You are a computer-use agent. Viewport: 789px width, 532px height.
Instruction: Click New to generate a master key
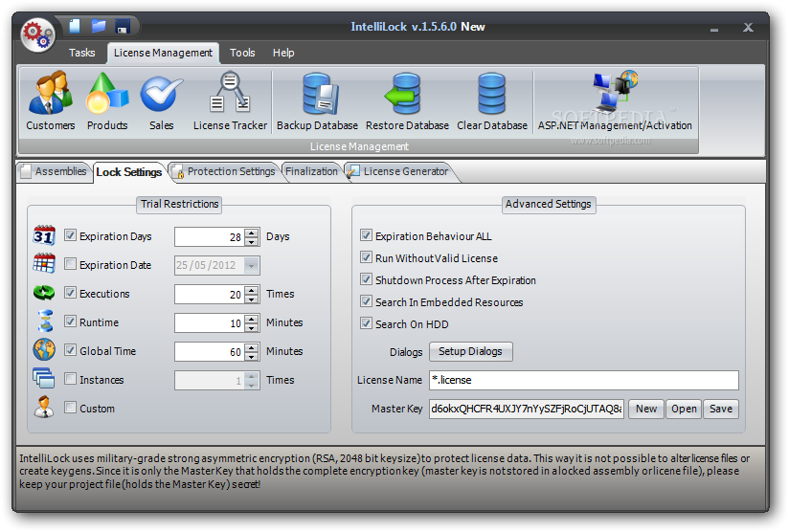(x=646, y=409)
